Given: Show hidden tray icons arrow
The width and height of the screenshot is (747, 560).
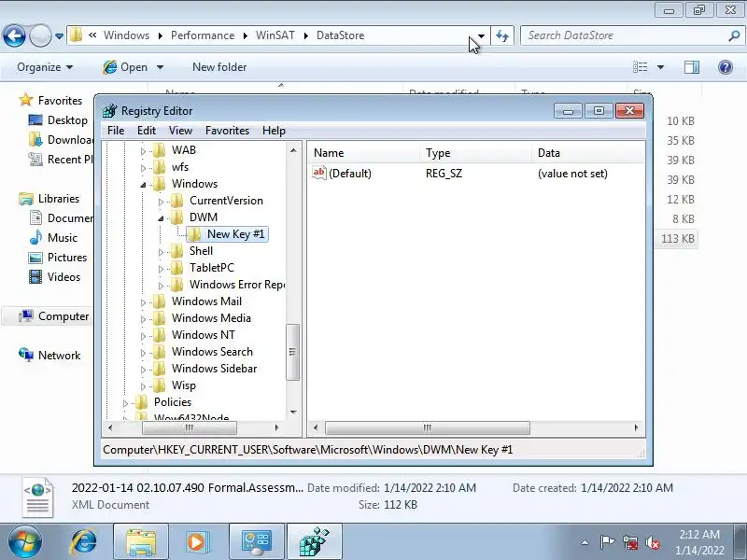Looking at the screenshot, I should [585, 542].
